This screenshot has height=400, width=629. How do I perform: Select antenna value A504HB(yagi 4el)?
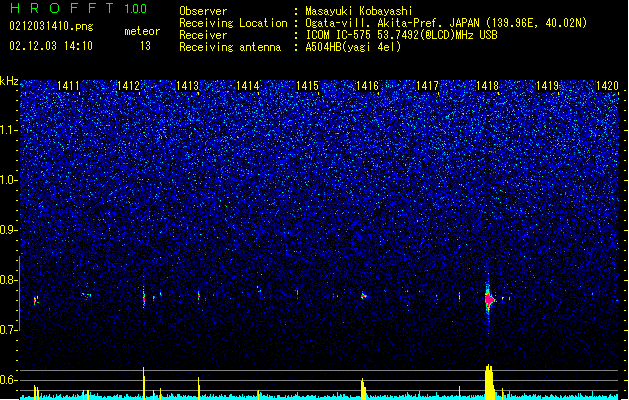coord(353,47)
